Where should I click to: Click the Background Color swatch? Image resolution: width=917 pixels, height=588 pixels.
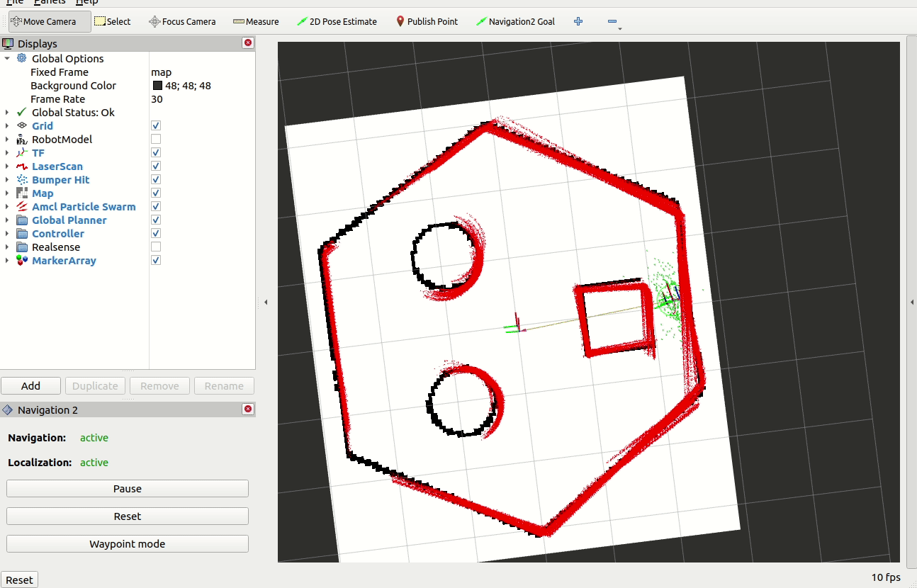[x=157, y=86]
